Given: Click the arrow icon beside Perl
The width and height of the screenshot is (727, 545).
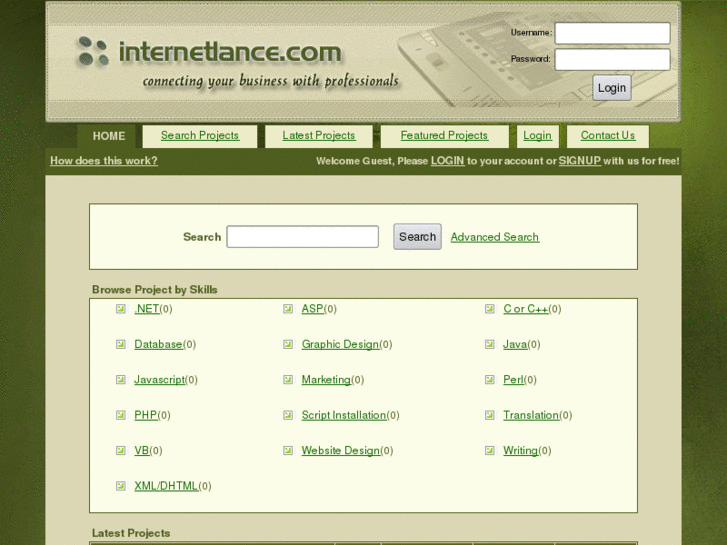Looking at the screenshot, I should [490, 380].
